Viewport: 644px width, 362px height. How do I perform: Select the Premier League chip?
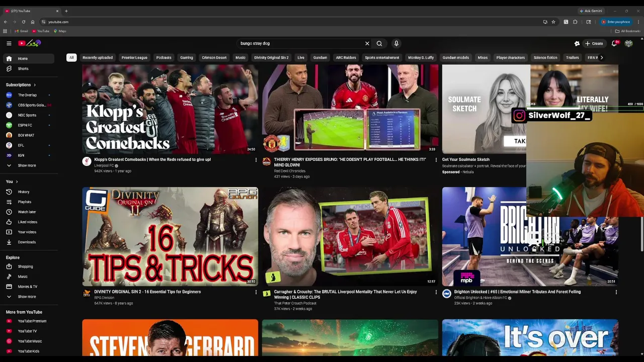click(x=134, y=58)
